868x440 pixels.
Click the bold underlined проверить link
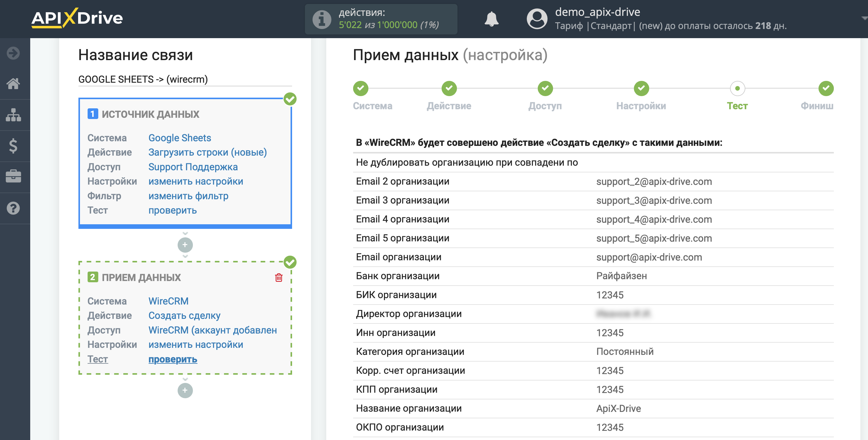point(173,359)
